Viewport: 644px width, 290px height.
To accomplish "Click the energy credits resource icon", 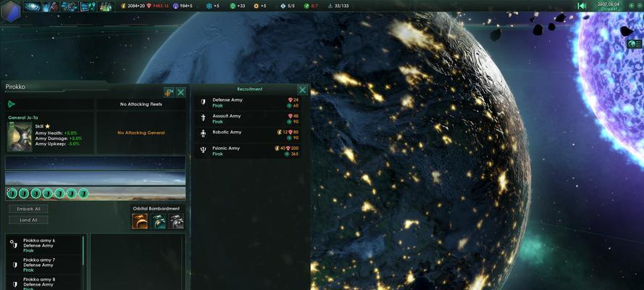I will click(x=124, y=6).
